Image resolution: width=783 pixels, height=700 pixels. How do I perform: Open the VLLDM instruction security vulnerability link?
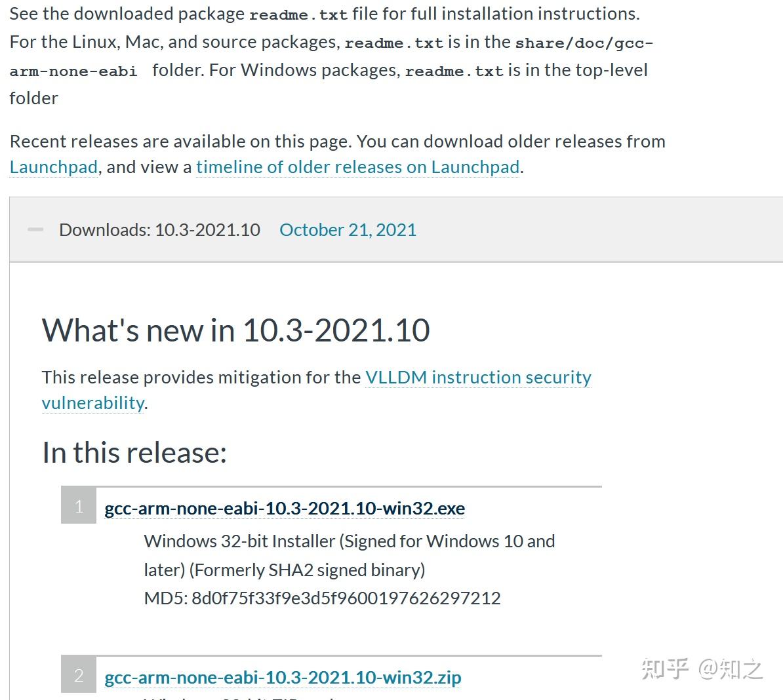pyautogui.click(x=478, y=378)
